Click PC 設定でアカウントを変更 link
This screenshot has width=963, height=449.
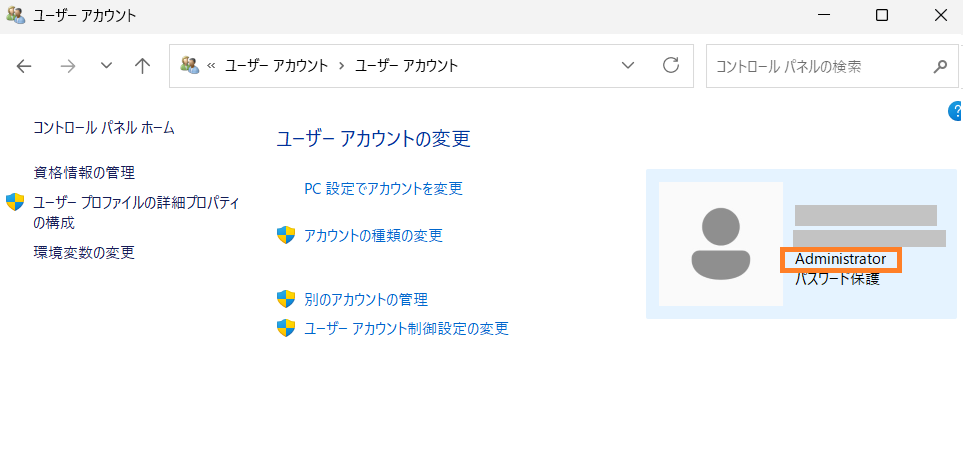[383, 188]
